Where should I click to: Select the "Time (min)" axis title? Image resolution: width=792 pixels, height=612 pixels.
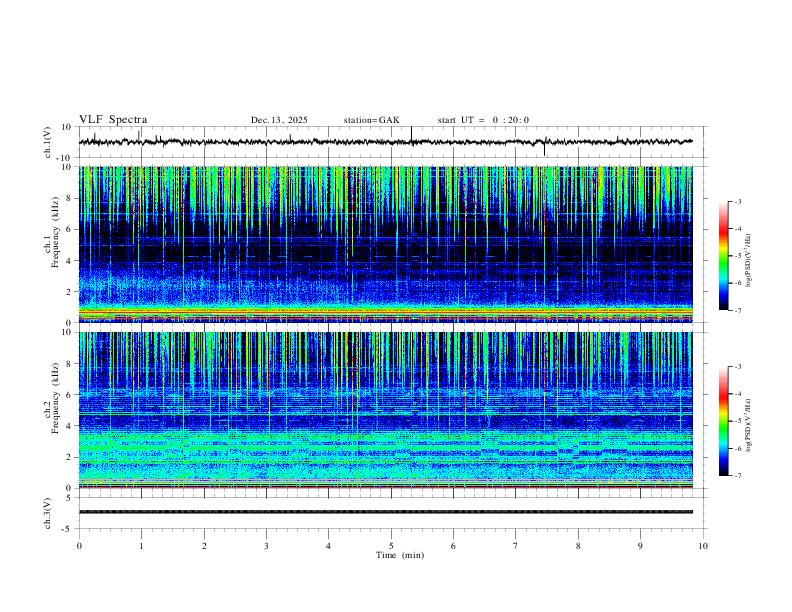pyautogui.click(x=400, y=555)
